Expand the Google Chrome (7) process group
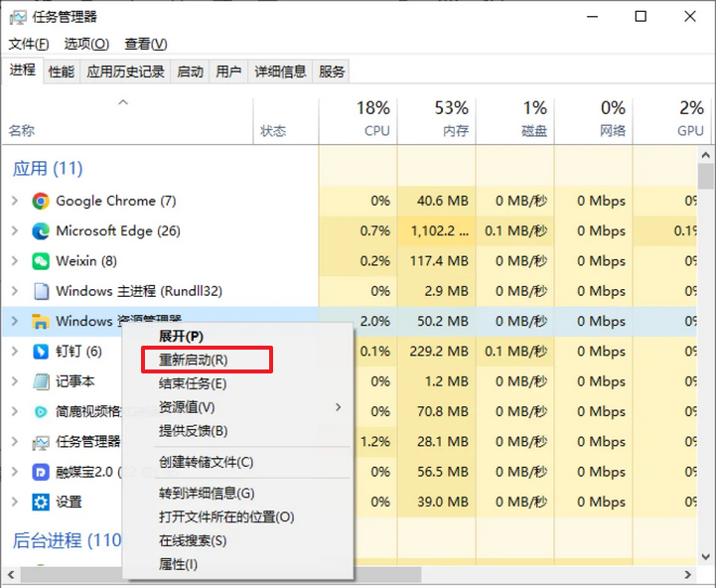 click(x=15, y=201)
